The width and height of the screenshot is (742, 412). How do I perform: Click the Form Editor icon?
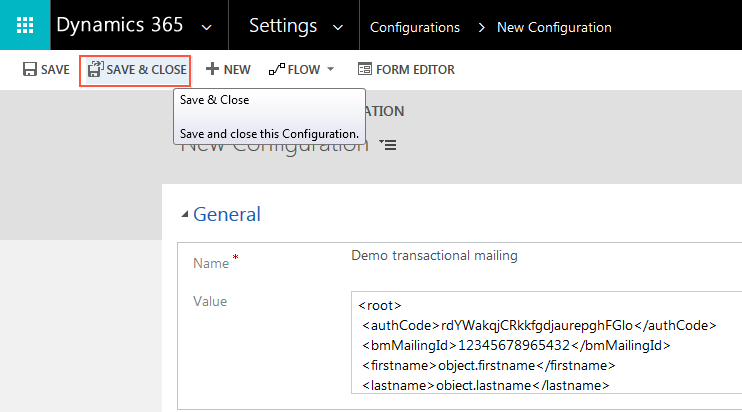click(365, 70)
